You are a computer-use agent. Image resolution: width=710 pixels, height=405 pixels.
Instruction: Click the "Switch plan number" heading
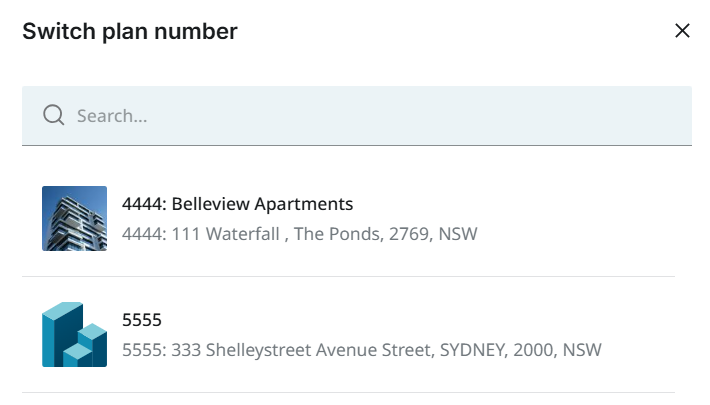[x=130, y=32]
